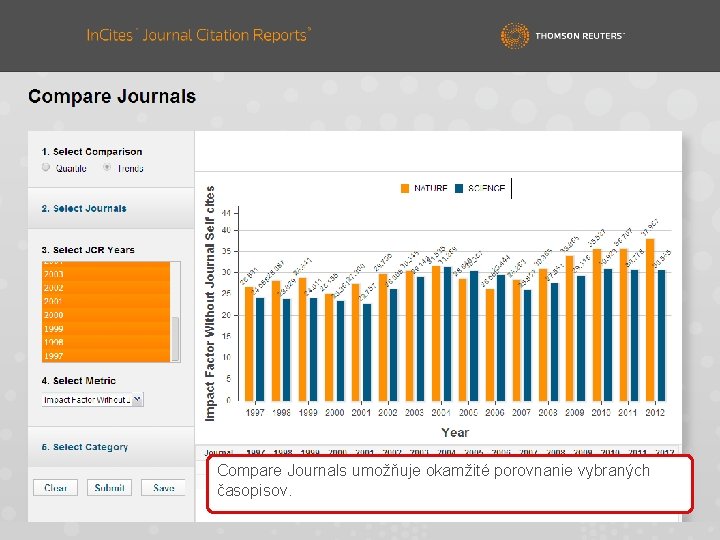
Task: Click the 2009 label on Year axis
Action: [574, 412]
